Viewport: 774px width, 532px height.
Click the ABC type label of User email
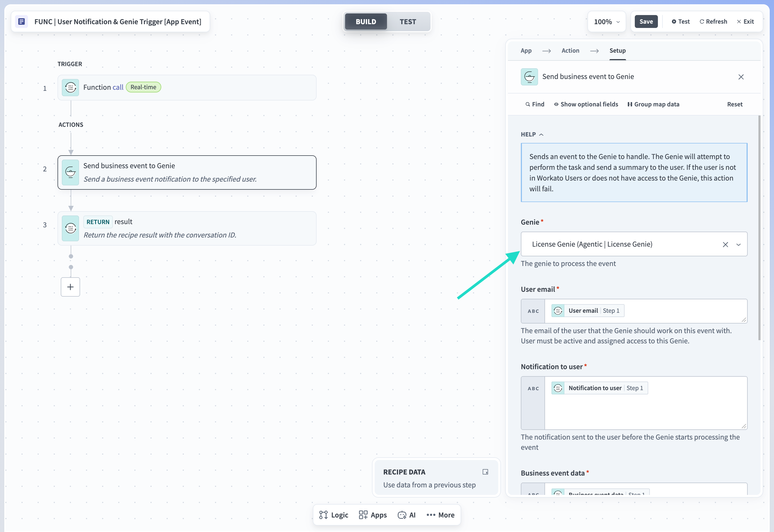tap(533, 311)
